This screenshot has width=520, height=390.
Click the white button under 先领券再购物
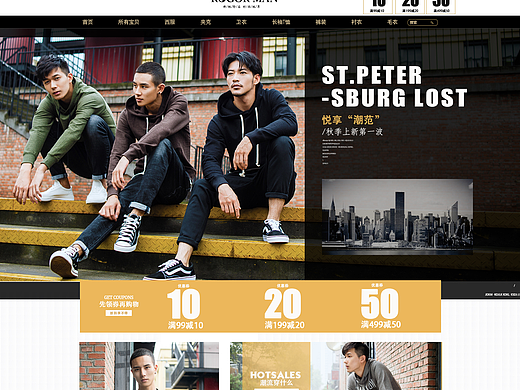pyautogui.click(x=119, y=313)
